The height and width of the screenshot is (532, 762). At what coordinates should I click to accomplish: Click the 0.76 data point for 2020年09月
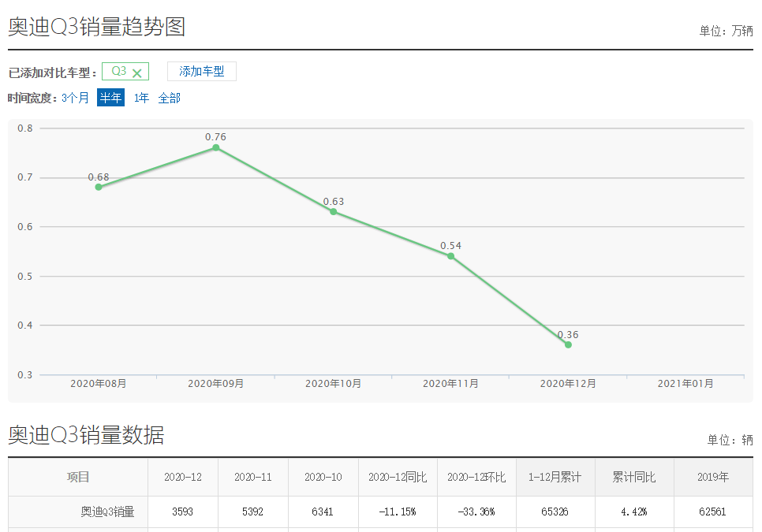pos(216,147)
